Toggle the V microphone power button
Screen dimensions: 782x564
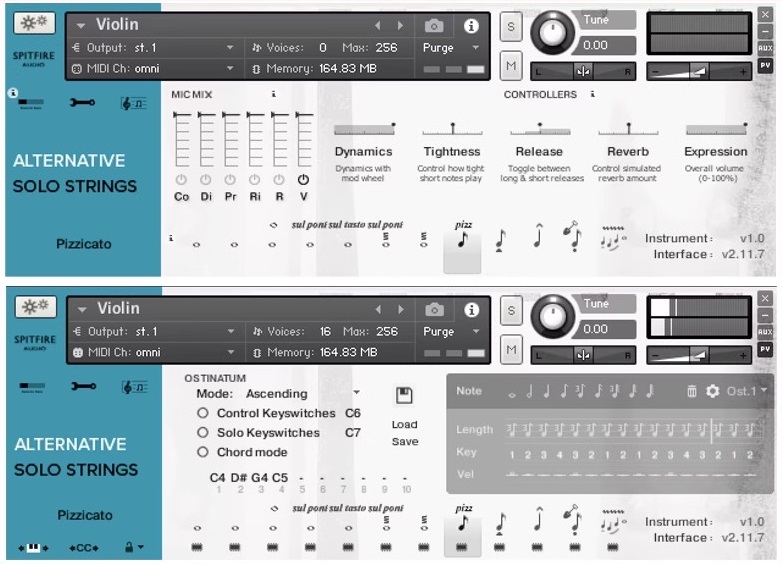coord(303,180)
